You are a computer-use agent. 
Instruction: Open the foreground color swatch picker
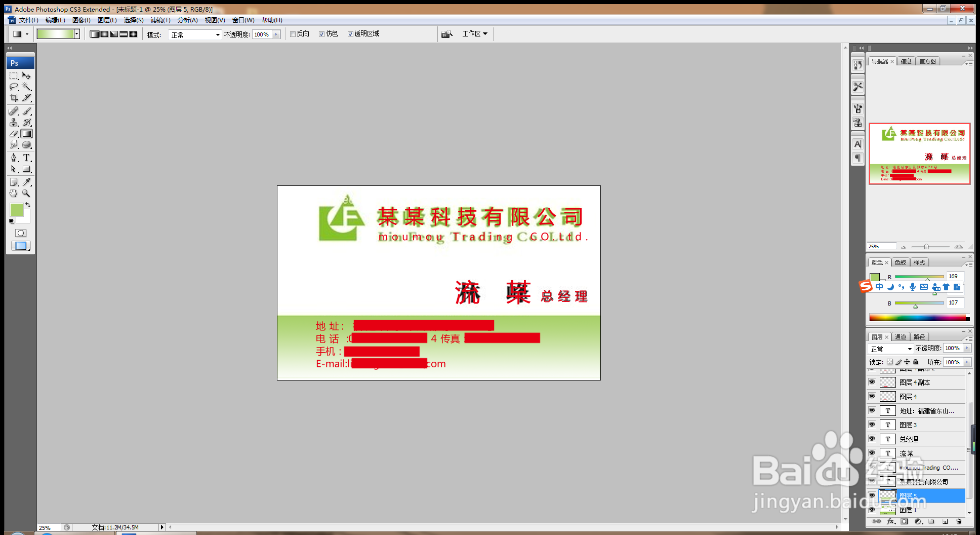(x=17, y=209)
